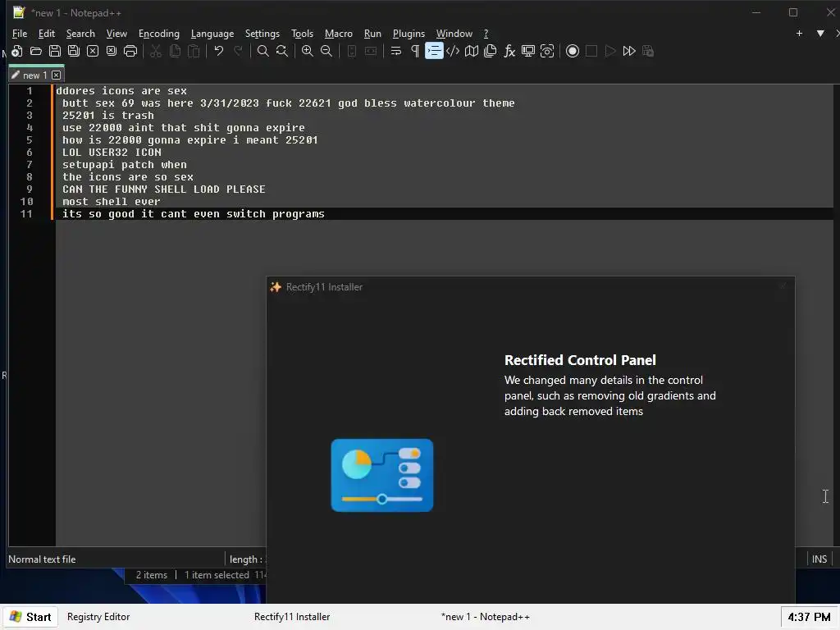Open Find with the magnifier icon
The image size is (840, 630).
(263, 51)
